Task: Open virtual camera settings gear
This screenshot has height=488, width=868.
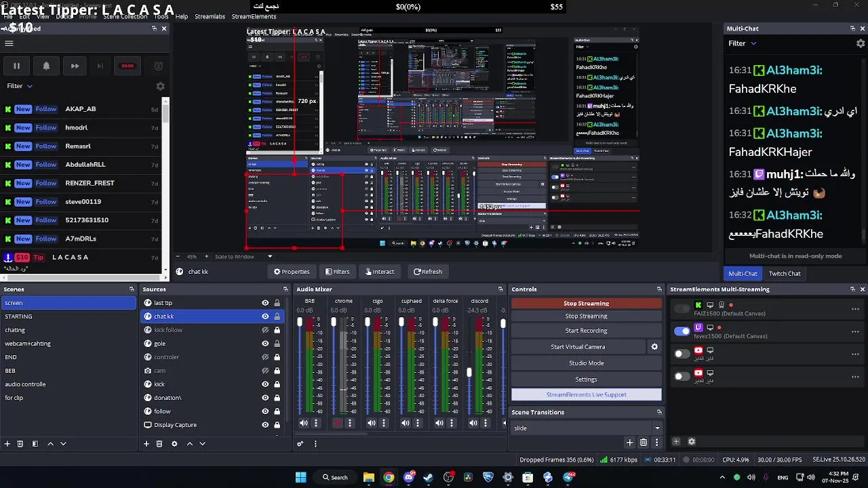Action: click(654, 346)
